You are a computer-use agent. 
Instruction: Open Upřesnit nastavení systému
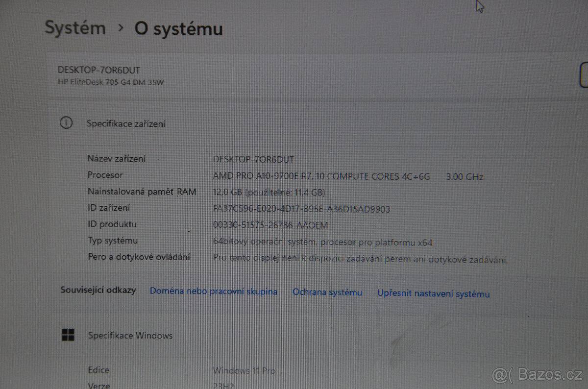[x=433, y=293]
